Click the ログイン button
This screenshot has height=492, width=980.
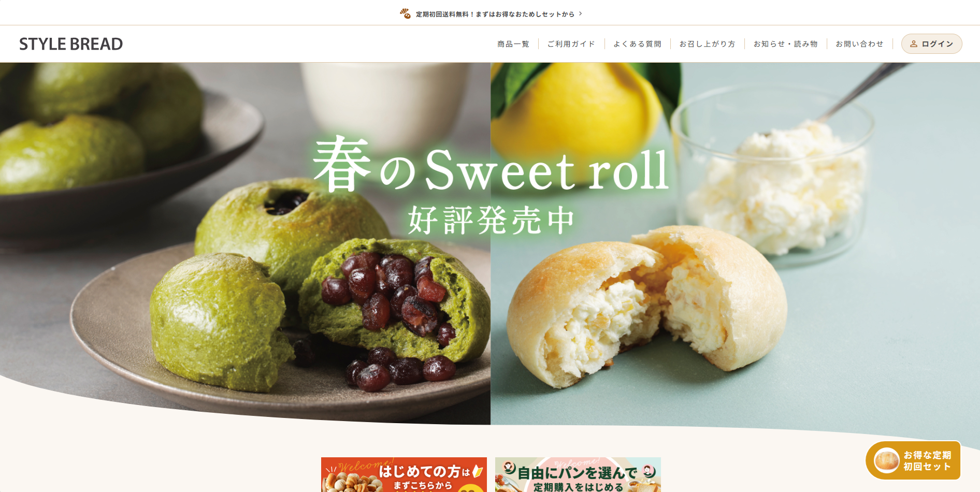coord(931,44)
